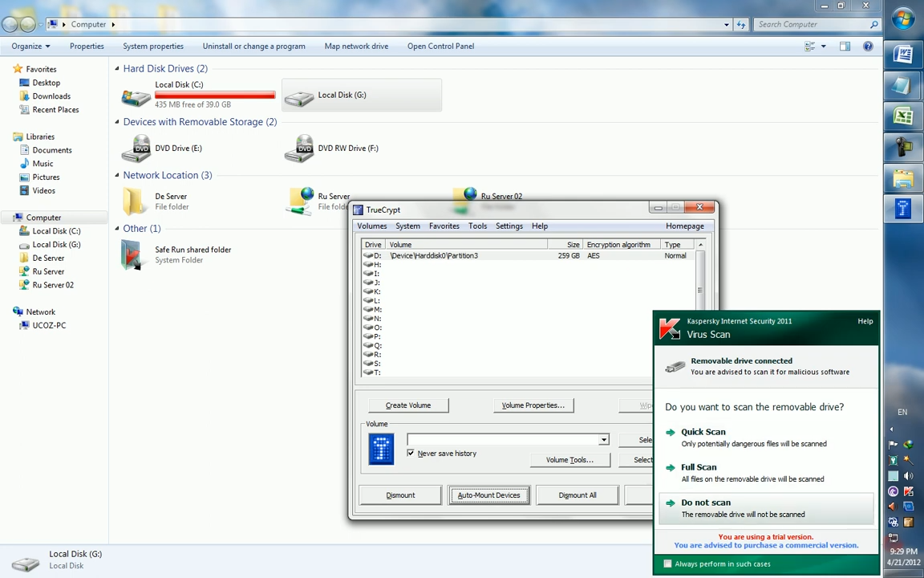Open Safe Run shared folder icon
The width and height of the screenshot is (924, 578).
point(132,254)
